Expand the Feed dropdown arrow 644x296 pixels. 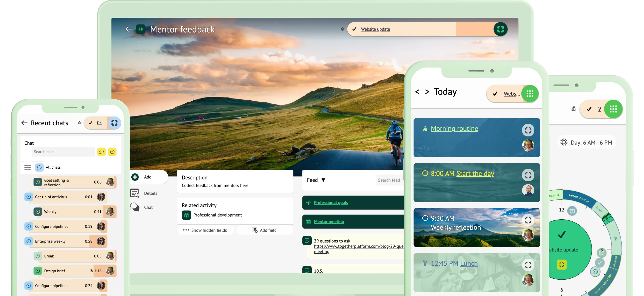coord(323,180)
